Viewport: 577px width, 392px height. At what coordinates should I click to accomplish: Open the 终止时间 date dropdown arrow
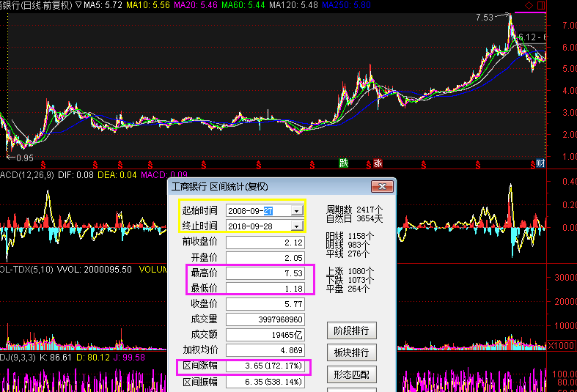297,226
